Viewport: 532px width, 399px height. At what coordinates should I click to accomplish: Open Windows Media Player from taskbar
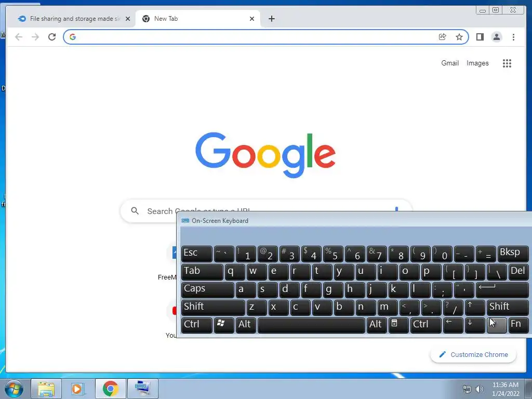point(78,389)
